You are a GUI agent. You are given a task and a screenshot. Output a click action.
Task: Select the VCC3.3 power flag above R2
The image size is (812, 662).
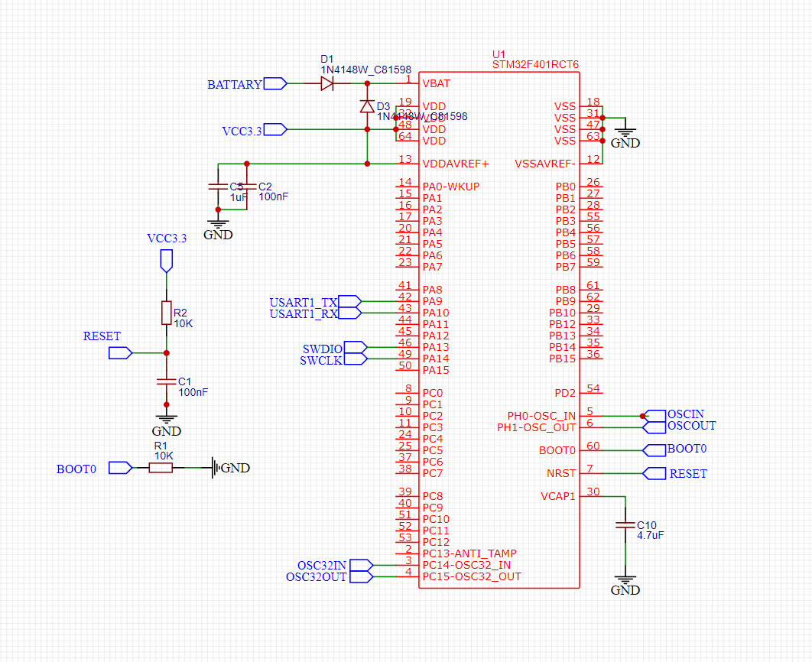(x=165, y=260)
